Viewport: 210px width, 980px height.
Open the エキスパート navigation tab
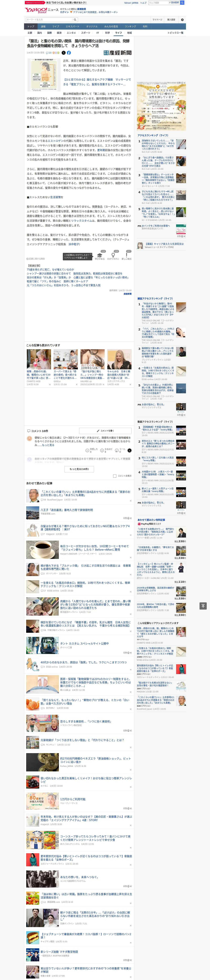click(72, 27)
